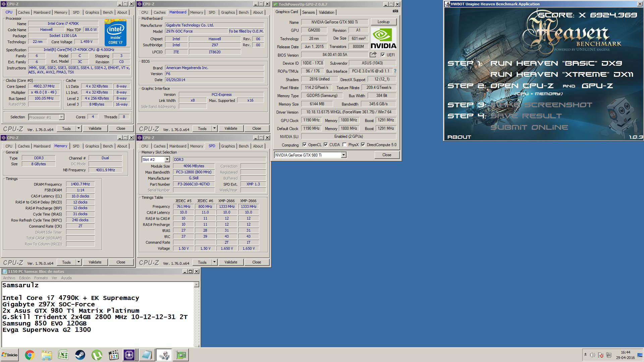644x362 pixels.
Task: Click the Heaven Benchmark title bar icon
Action: click(x=447, y=4)
